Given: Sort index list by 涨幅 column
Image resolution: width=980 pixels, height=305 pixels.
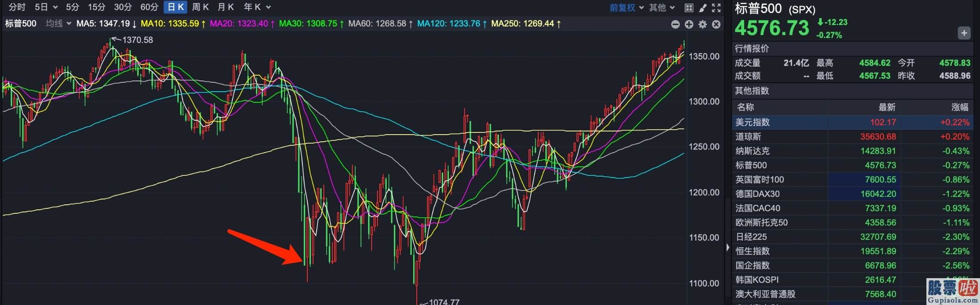Looking at the screenshot, I should [x=959, y=107].
